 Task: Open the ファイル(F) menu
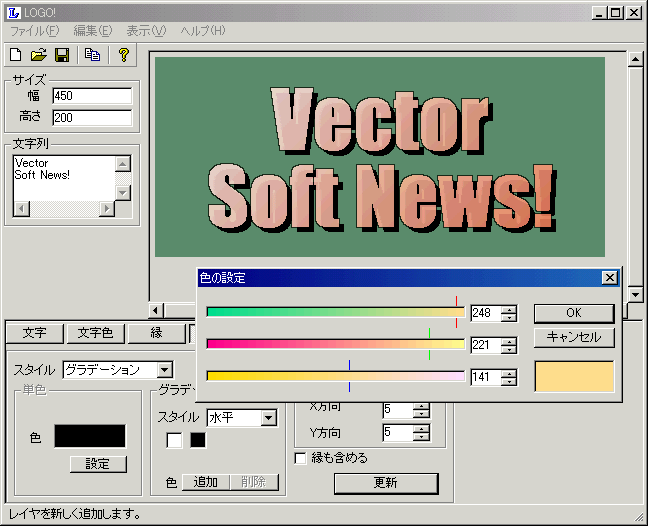pos(35,31)
